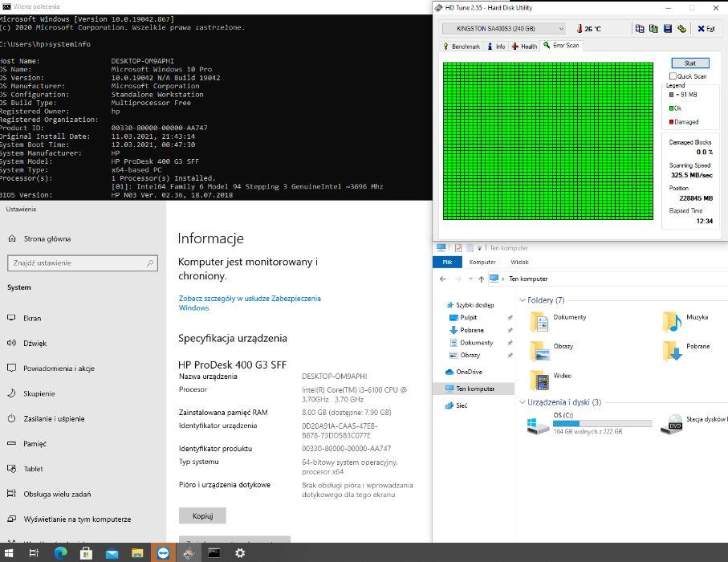Switch to the Benchmark tab

tap(462, 47)
